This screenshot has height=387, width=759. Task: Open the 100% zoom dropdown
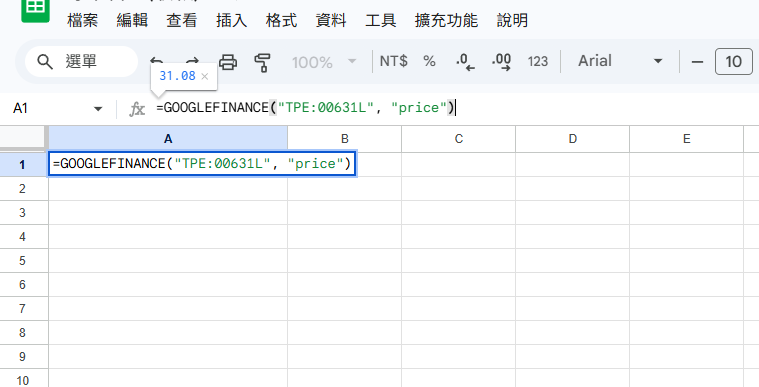coord(324,62)
